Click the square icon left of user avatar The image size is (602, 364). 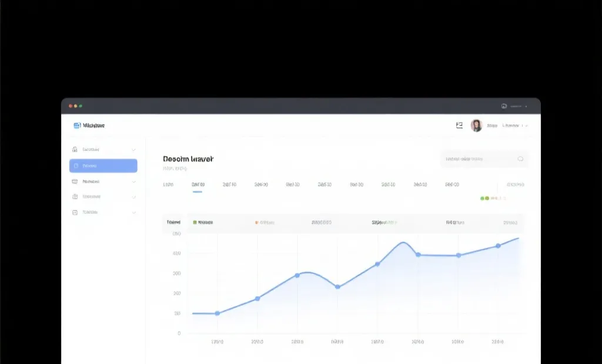pyautogui.click(x=459, y=125)
